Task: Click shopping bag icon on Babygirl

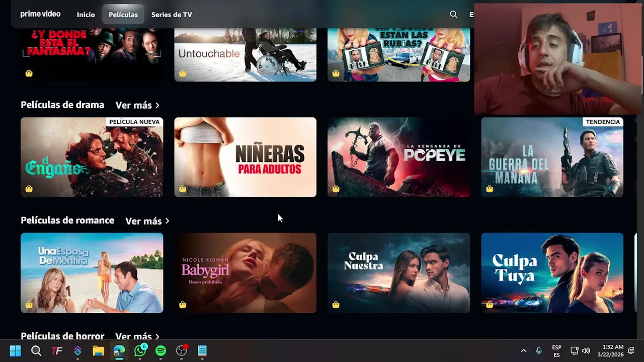Action: pyautogui.click(x=183, y=305)
